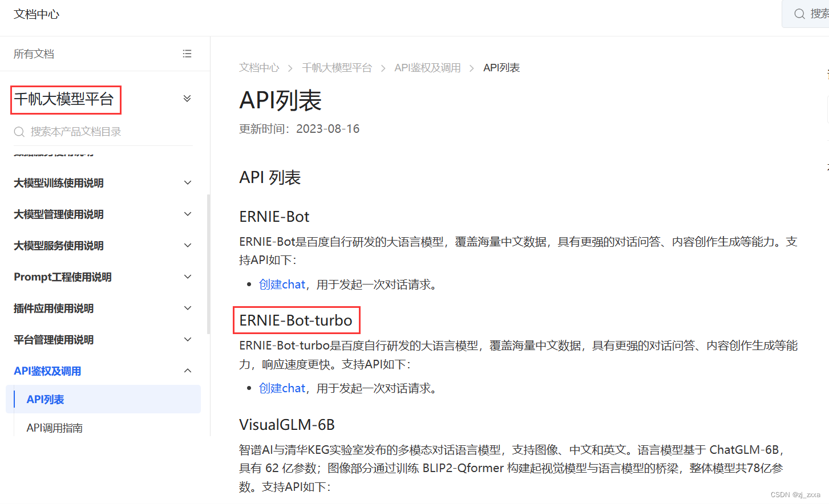This screenshot has height=504, width=829.
Task: Go to 文档中心 in the breadcrumb
Action: (x=259, y=68)
